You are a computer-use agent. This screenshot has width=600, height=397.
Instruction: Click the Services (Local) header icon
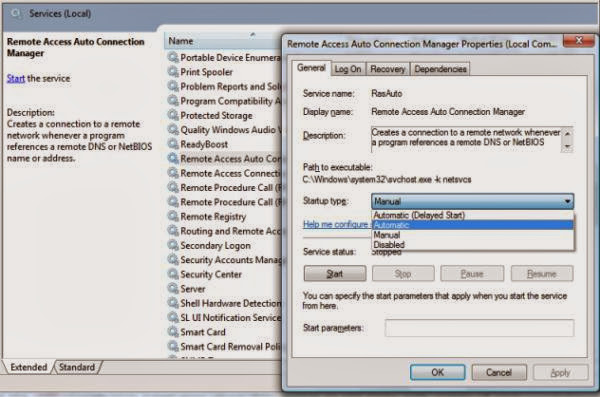[x=16, y=14]
